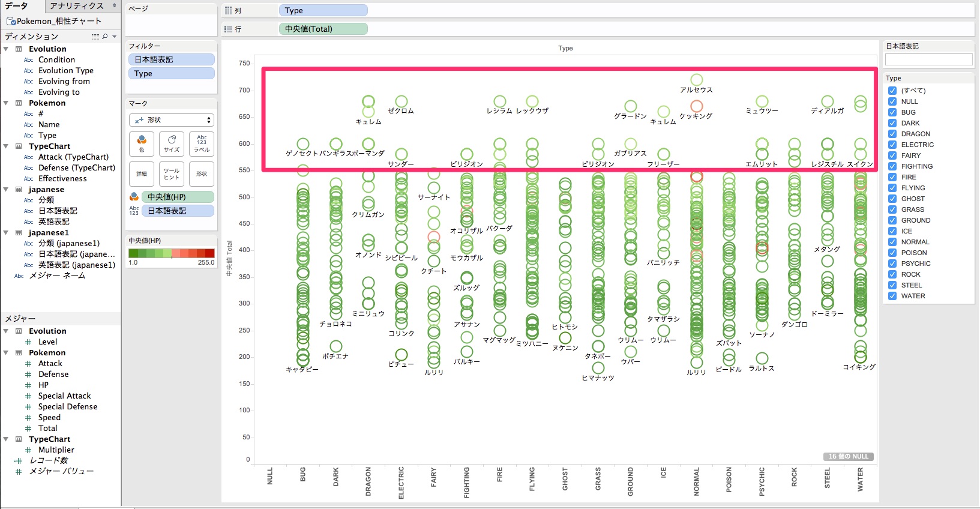This screenshot has width=980, height=509.
Task: Switch to the データ tab
Action: [x=17, y=6]
